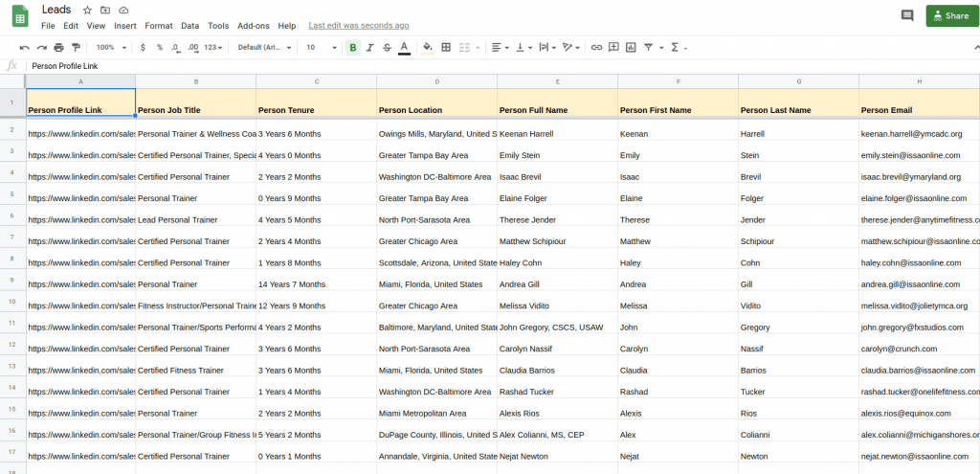Click the Undo icon

click(x=24, y=48)
